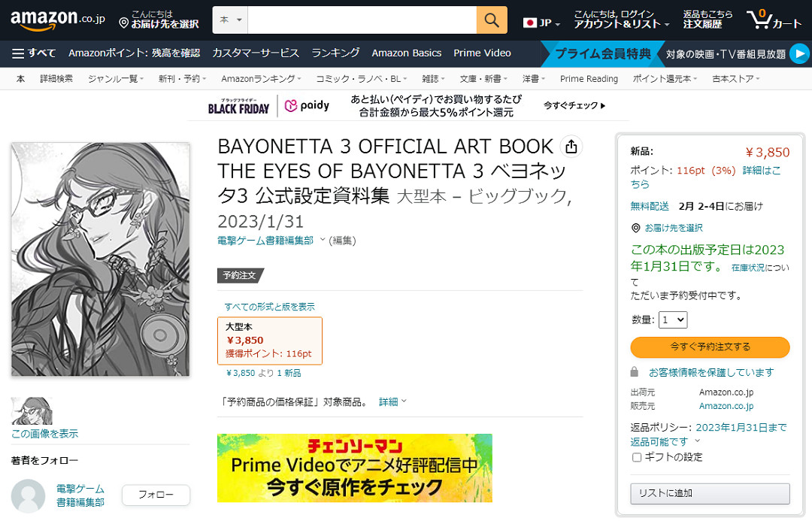Open the ランキング nav item
This screenshot has height=521, width=812.
[x=335, y=53]
